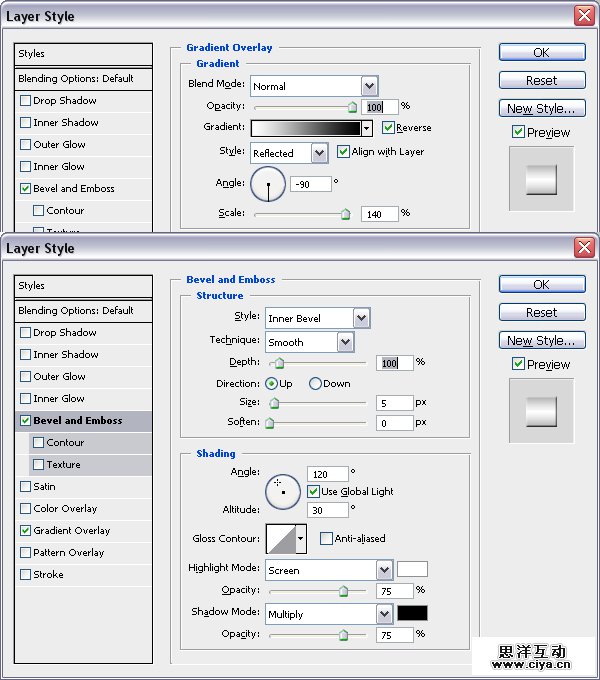Viewport: 600px width, 680px height.
Task: Select Gradient Overlay in the styles list
Action: pos(71,530)
